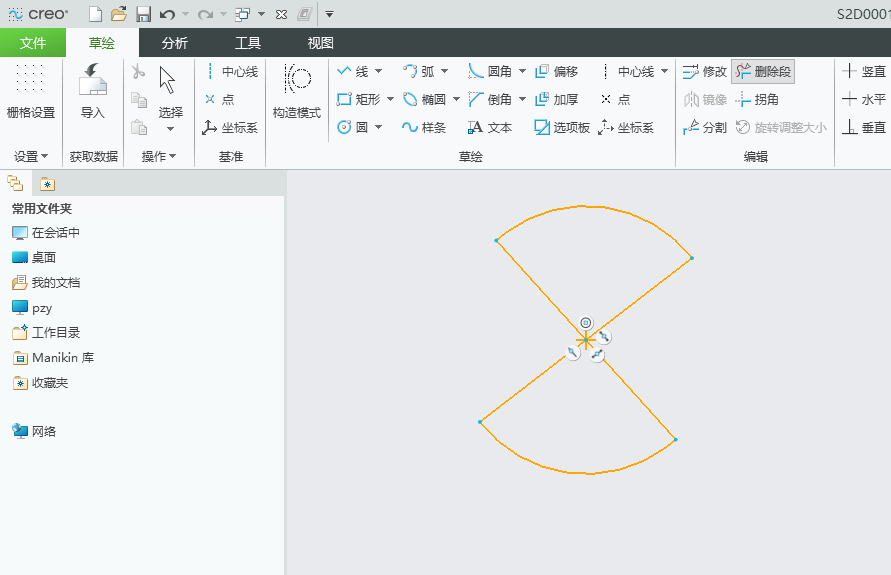
Task: Save the sketch with the floppy disk icon
Action: [x=143, y=14]
